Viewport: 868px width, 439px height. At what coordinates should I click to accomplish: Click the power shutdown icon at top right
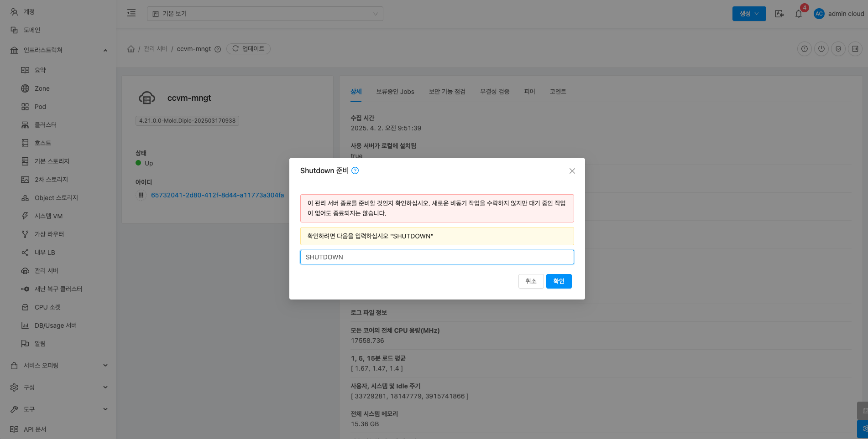pyautogui.click(x=821, y=49)
